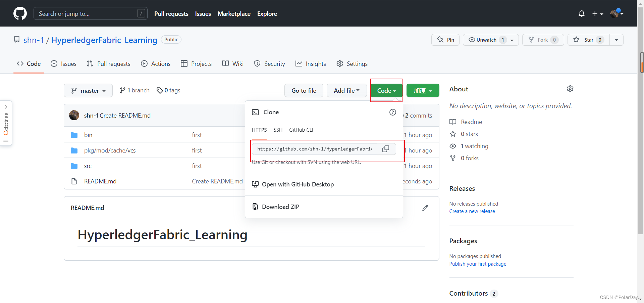This screenshot has height=303, width=644.
Task: Open the Pull requests repository tab
Action: pos(109,63)
